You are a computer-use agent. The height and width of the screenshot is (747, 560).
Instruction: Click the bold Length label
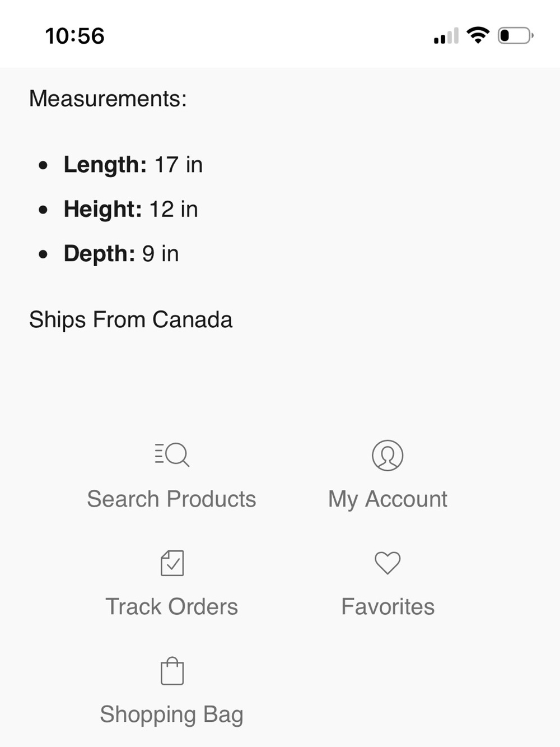click(105, 165)
